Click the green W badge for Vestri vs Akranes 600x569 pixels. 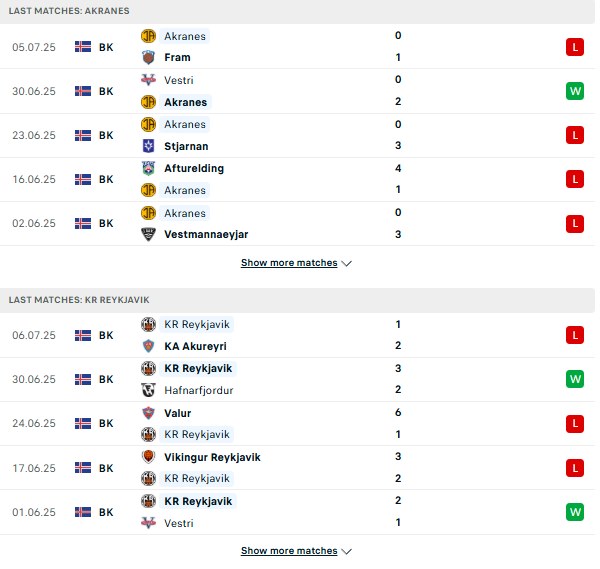click(575, 91)
